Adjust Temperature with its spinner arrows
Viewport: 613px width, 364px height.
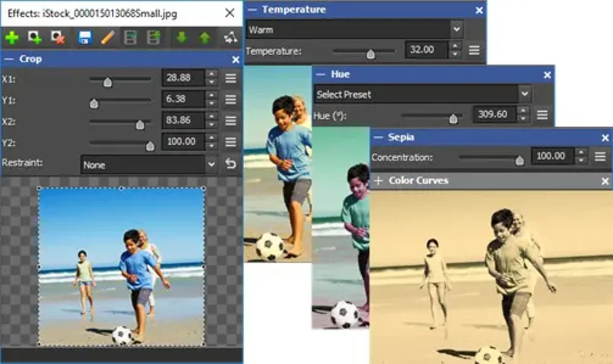tap(455, 50)
